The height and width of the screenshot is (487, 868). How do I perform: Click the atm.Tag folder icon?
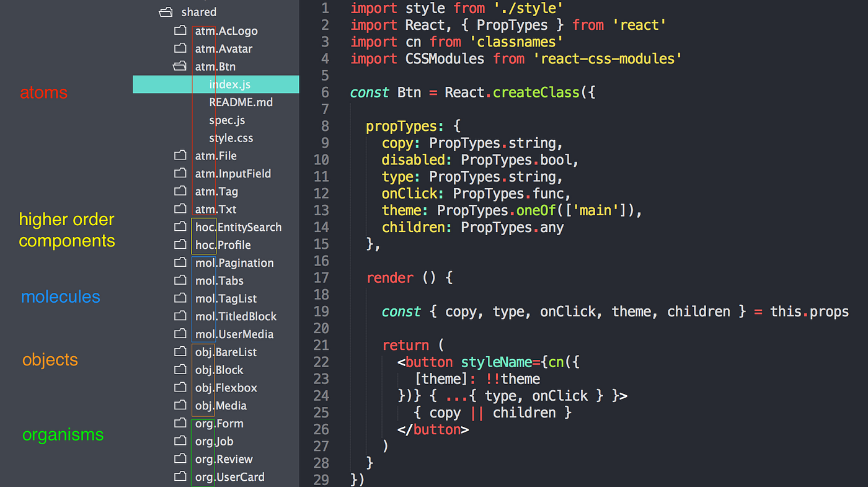[x=180, y=191]
